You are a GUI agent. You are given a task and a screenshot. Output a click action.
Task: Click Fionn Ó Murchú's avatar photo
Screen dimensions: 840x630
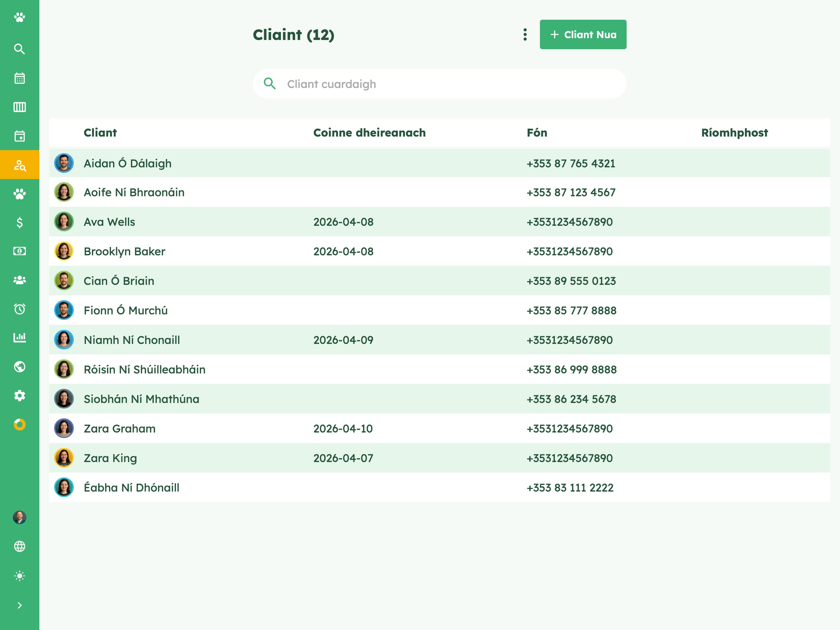coord(64,310)
